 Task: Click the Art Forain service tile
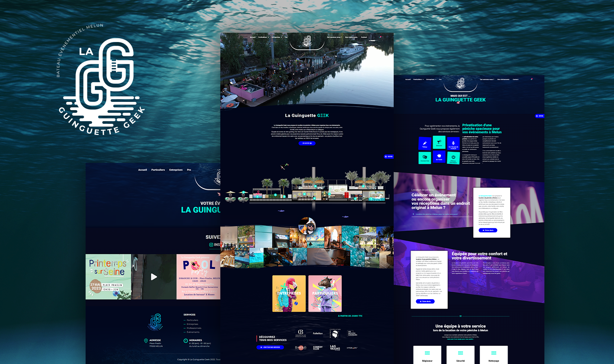[x=439, y=157]
